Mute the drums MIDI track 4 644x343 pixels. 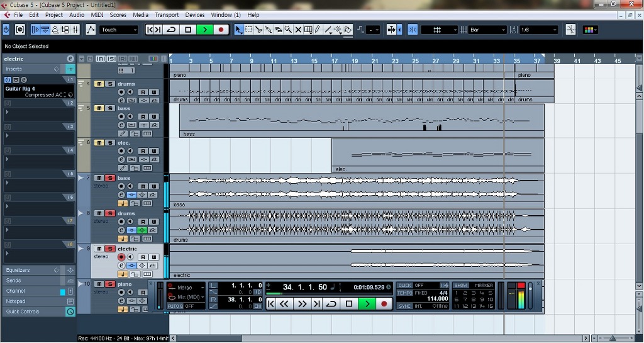click(99, 84)
